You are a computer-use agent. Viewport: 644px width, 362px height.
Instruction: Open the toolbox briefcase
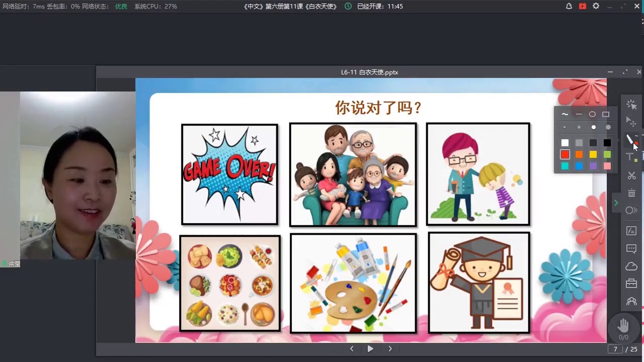631,284
